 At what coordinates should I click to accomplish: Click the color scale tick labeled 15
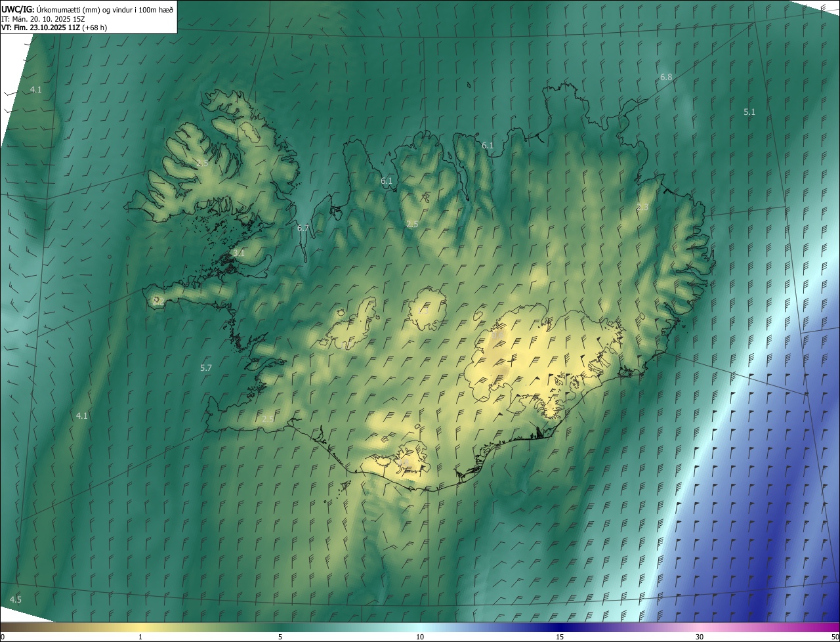click(x=560, y=637)
